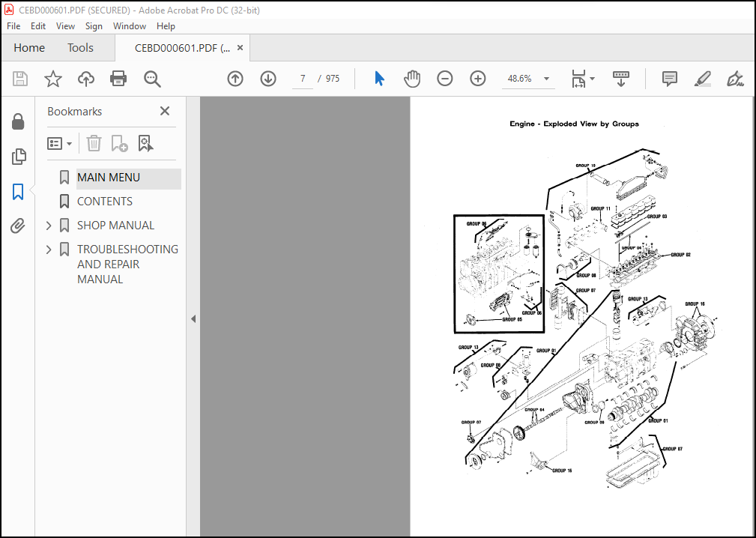
Task: Close the CEBD000601.PDF tab
Action: click(240, 48)
